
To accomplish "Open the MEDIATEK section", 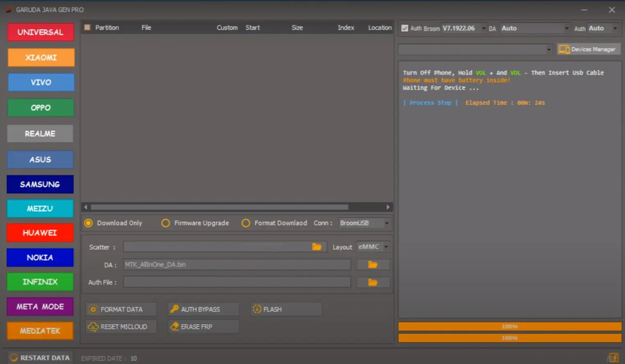I will click(x=40, y=331).
